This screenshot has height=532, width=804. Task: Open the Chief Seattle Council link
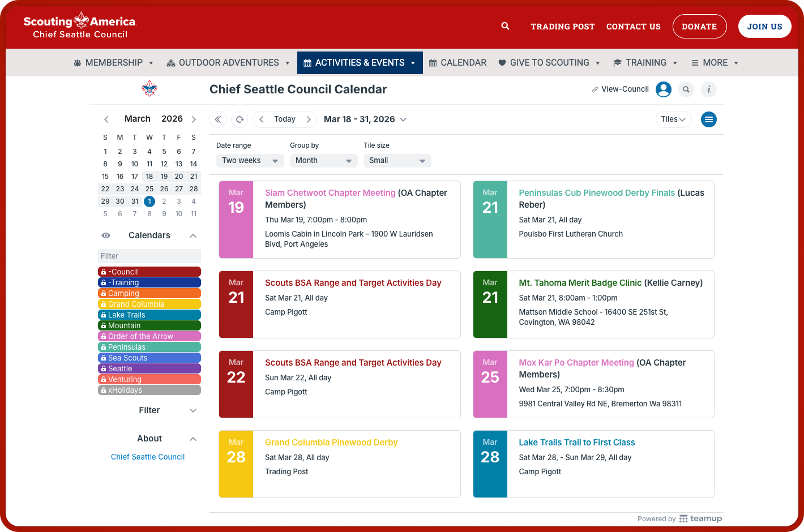point(148,457)
